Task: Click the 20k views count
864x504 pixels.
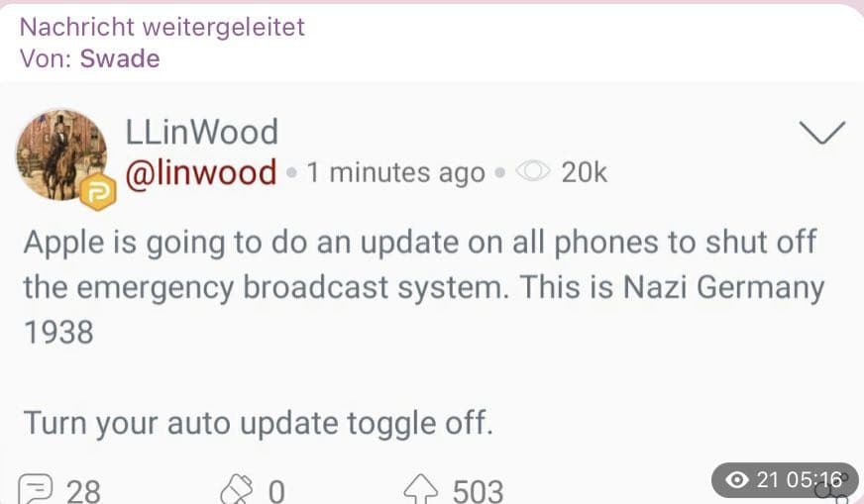Action: (584, 172)
